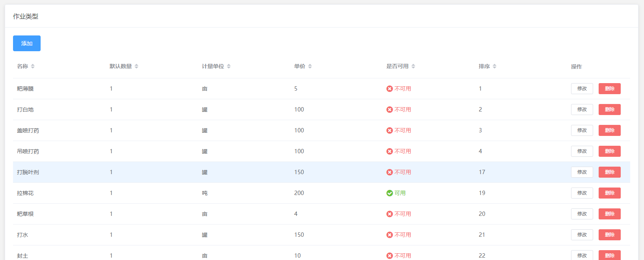This screenshot has height=260, width=644.
Task: Click the sort icon beside 名称 column
Action: 33,66
